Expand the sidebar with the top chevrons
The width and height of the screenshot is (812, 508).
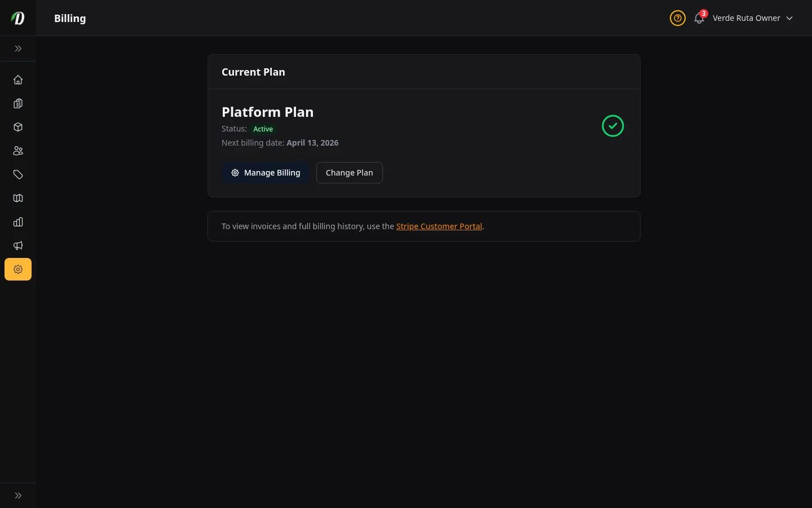click(x=18, y=49)
